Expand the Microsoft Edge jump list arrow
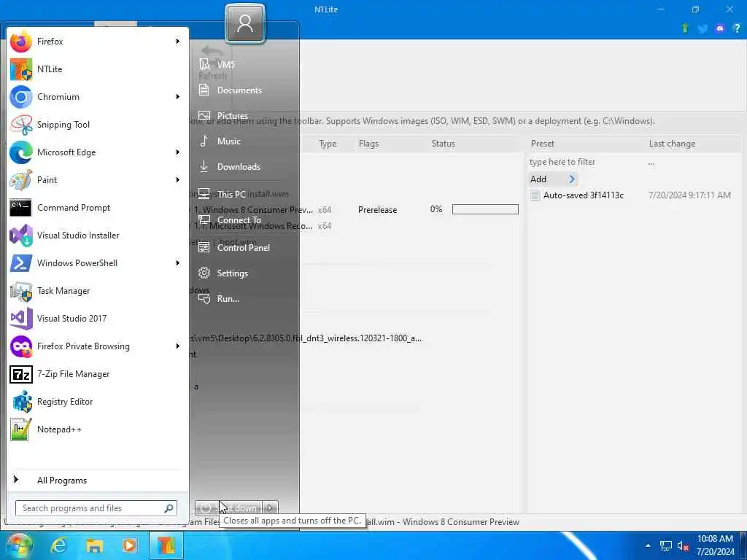The image size is (747, 560). pos(178,152)
